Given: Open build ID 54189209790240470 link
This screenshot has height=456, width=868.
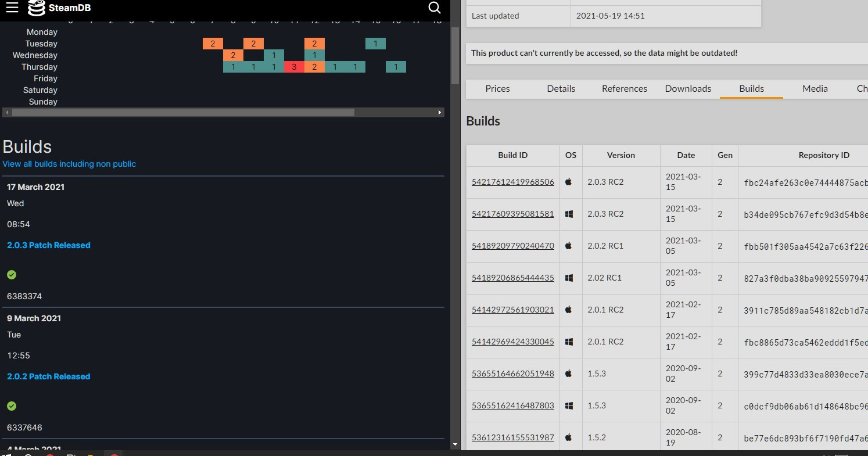Looking at the screenshot, I should (512, 246).
